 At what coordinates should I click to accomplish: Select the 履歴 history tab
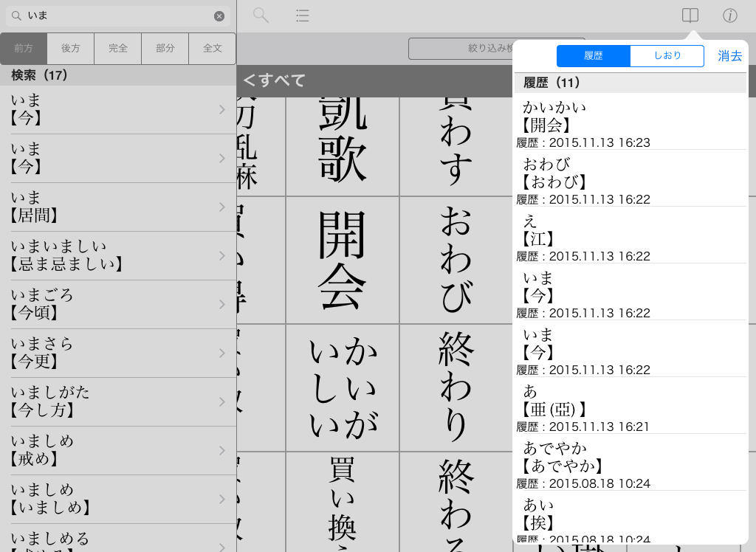click(x=594, y=56)
